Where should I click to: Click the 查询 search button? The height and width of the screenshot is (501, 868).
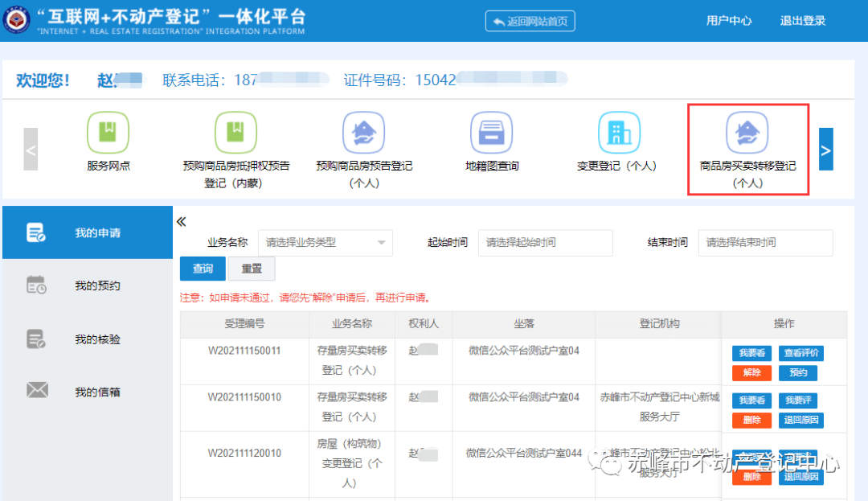[x=202, y=269]
